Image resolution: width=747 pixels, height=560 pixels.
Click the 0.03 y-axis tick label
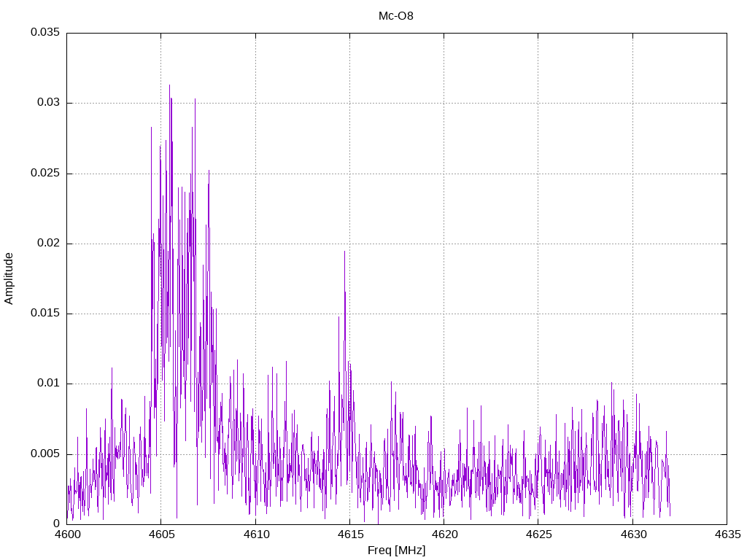pyautogui.click(x=47, y=103)
